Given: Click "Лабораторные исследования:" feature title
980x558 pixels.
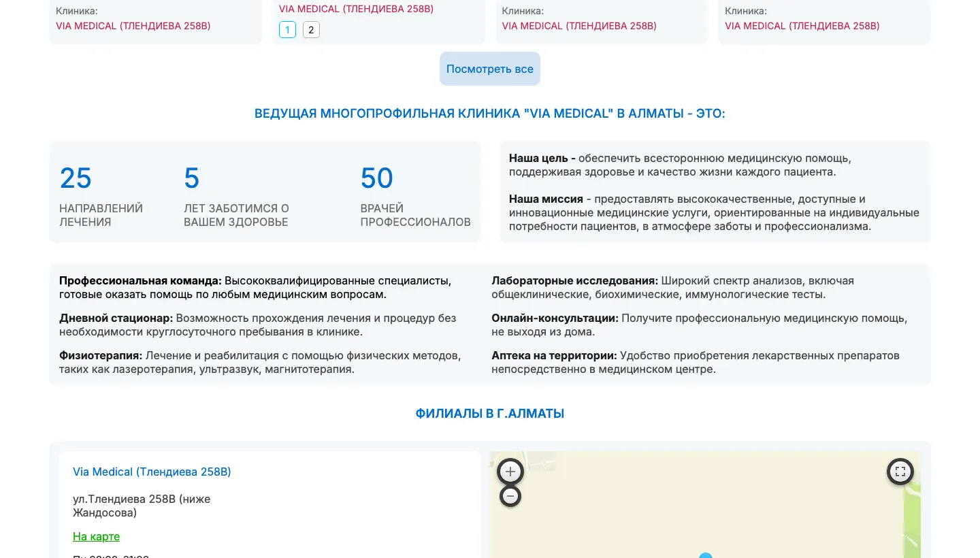Looking at the screenshot, I should [x=575, y=280].
